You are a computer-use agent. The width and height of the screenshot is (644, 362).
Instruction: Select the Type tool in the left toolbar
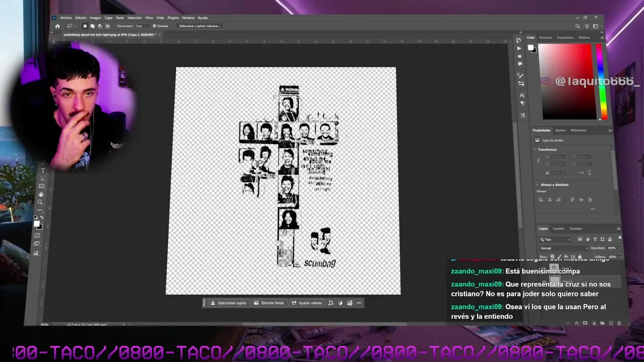click(x=43, y=170)
